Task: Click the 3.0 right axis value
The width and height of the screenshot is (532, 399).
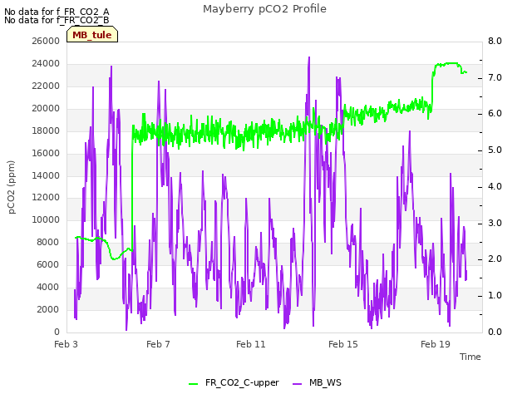Action: pyautogui.click(x=495, y=224)
